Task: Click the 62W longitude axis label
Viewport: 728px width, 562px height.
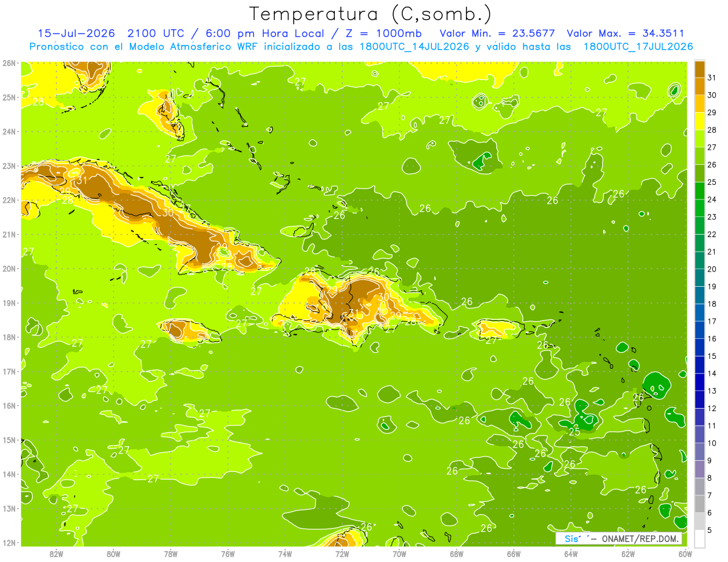Action: tap(629, 554)
